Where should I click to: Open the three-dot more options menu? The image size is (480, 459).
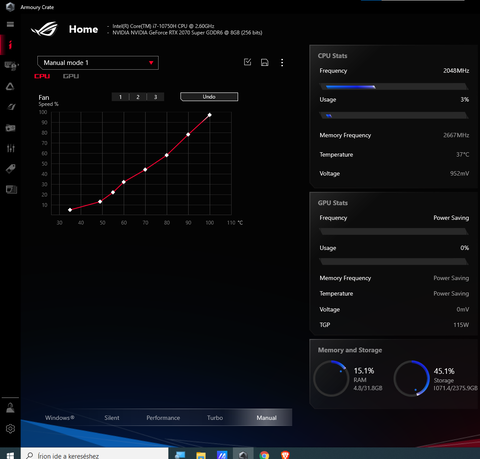click(x=282, y=63)
